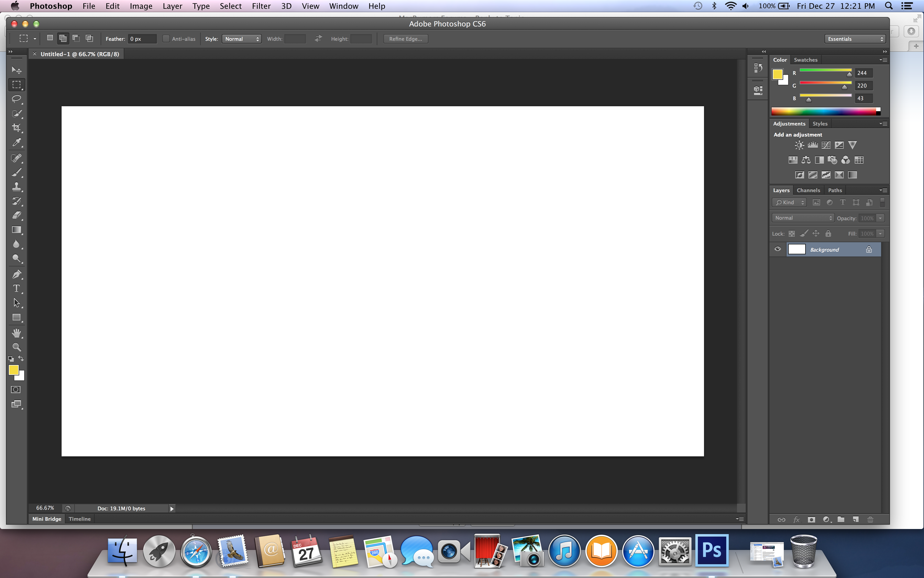Toggle Lock image pixels
The height and width of the screenshot is (578, 924).
pos(804,234)
